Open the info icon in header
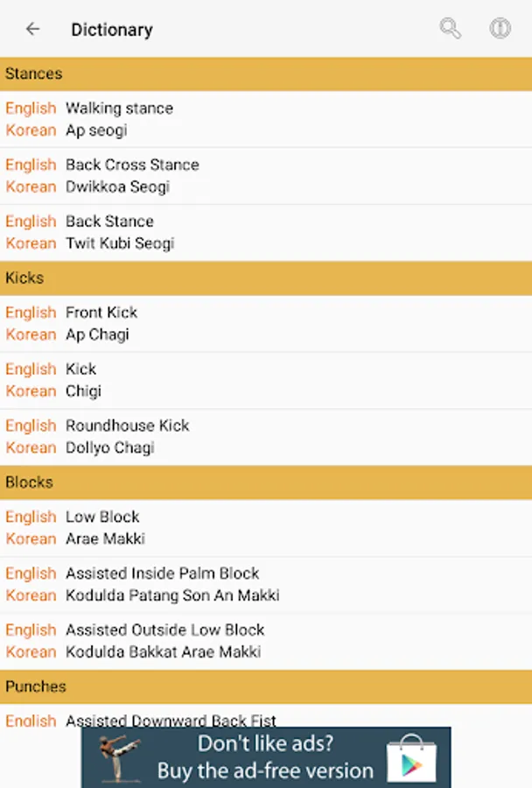 click(x=500, y=28)
